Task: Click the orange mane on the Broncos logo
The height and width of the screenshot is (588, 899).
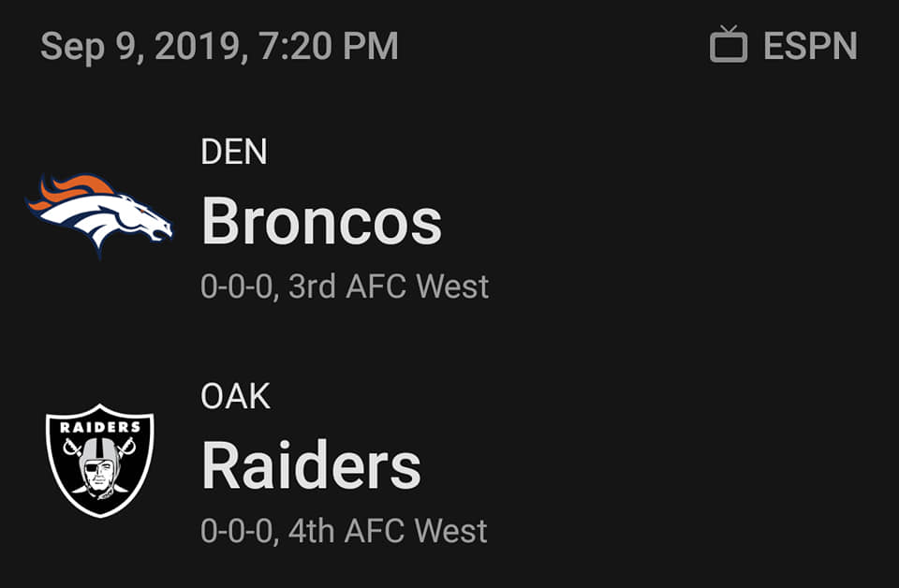Action: pyautogui.click(x=72, y=191)
